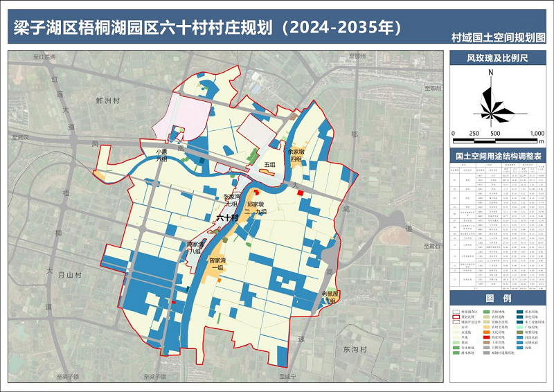Screen dimensions: 554x392
Task: Select the 图例 legend header
Action: click(498, 299)
